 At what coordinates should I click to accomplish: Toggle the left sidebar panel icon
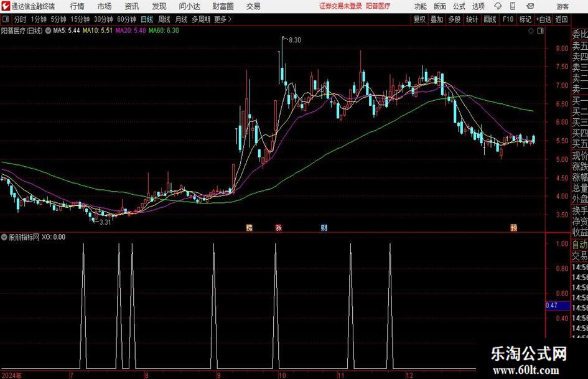[6, 19]
